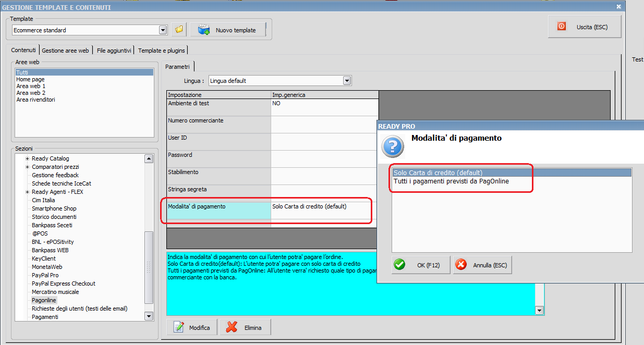This screenshot has width=644, height=345.
Task: Select Smartphone Shop section
Action: click(54, 208)
